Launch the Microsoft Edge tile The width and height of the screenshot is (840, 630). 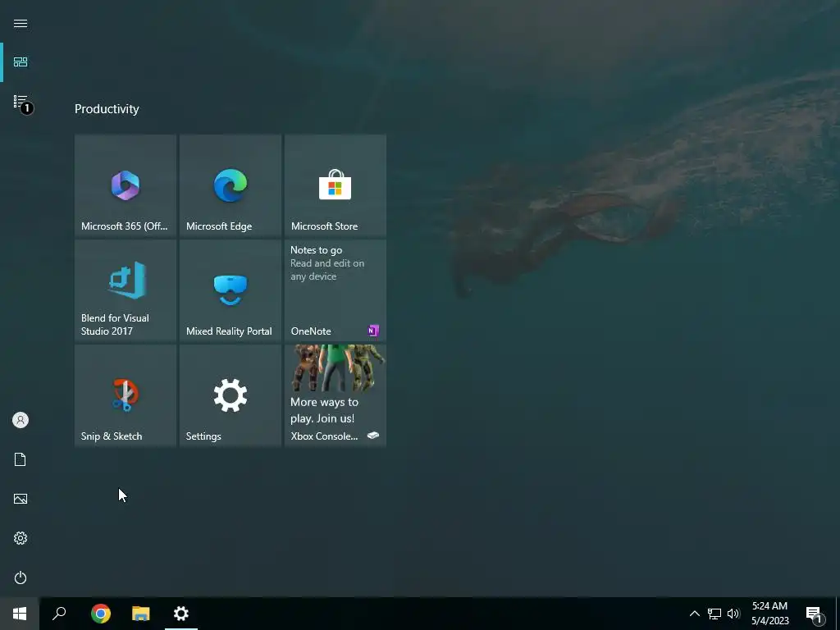(231, 185)
